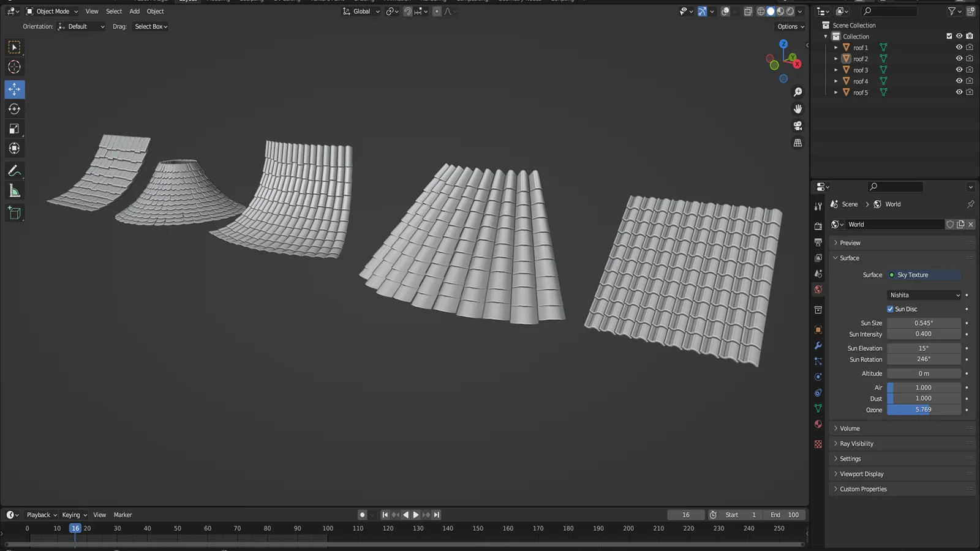Screen dimensions: 980x551
Task: Disable the Sun Disc checkbox
Action: click(x=890, y=309)
